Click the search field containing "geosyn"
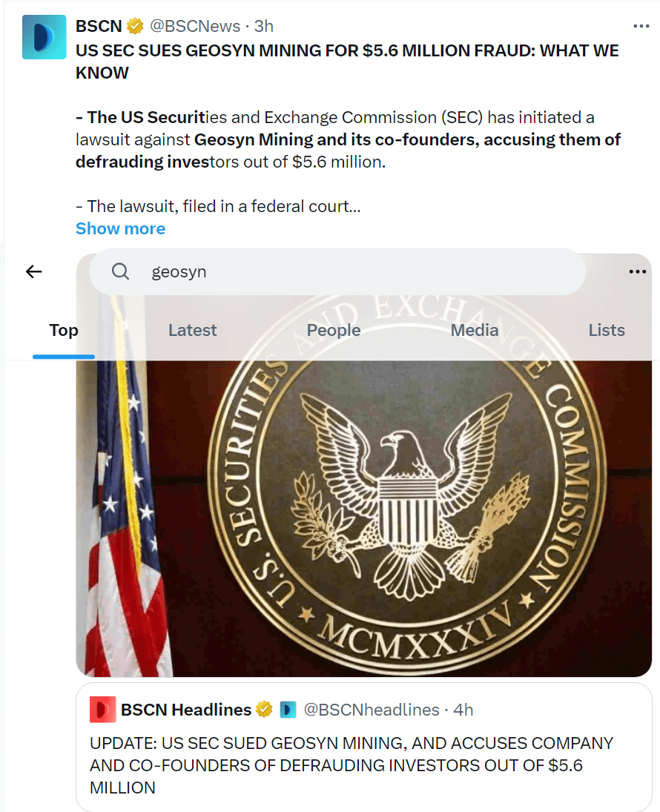The width and height of the screenshot is (660, 812). pyautogui.click(x=356, y=271)
